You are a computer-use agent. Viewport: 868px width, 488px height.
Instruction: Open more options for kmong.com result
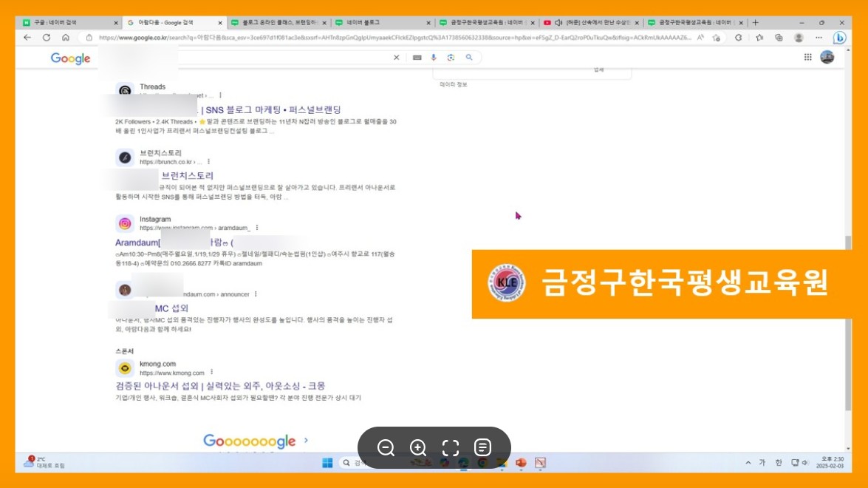pyautogui.click(x=211, y=373)
